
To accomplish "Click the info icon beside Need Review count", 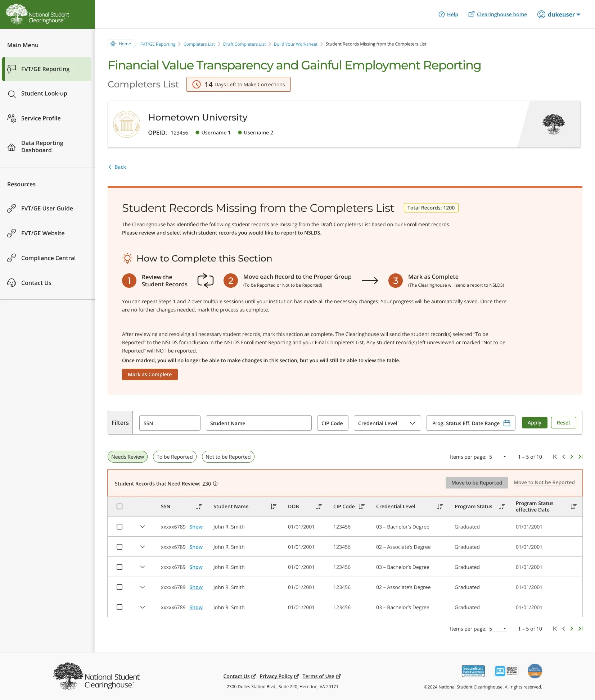I will point(215,483).
